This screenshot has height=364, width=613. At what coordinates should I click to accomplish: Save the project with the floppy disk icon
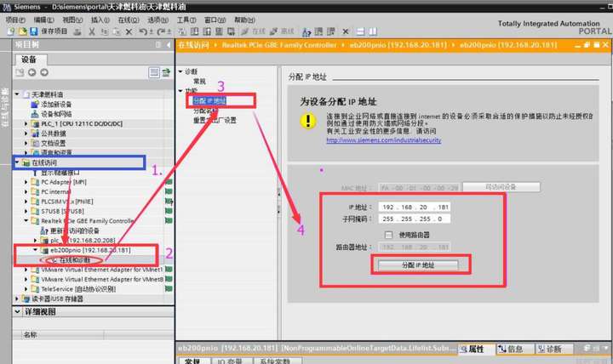pos(34,31)
